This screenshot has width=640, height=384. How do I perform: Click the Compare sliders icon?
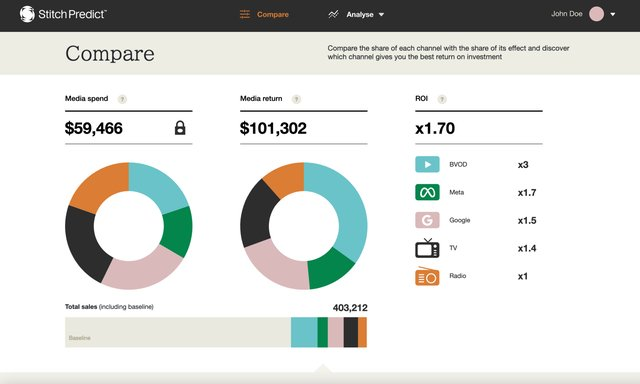tap(245, 15)
